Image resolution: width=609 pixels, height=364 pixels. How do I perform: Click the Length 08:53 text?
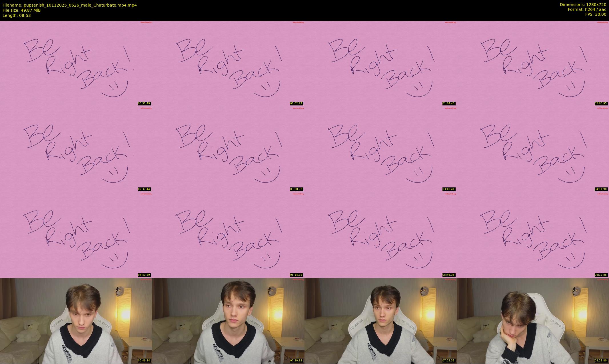point(17,15)
